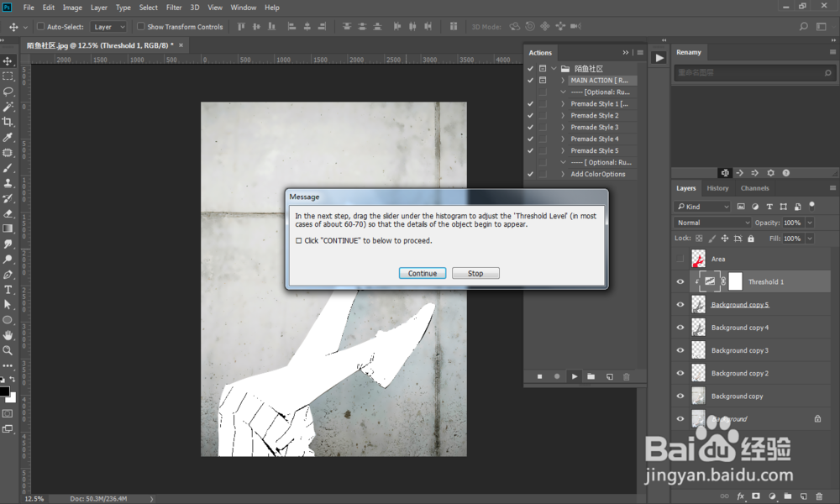Hide the Threshold 1 layer
Viewport: 840px width, 504px height.
(x=680, y=281)
